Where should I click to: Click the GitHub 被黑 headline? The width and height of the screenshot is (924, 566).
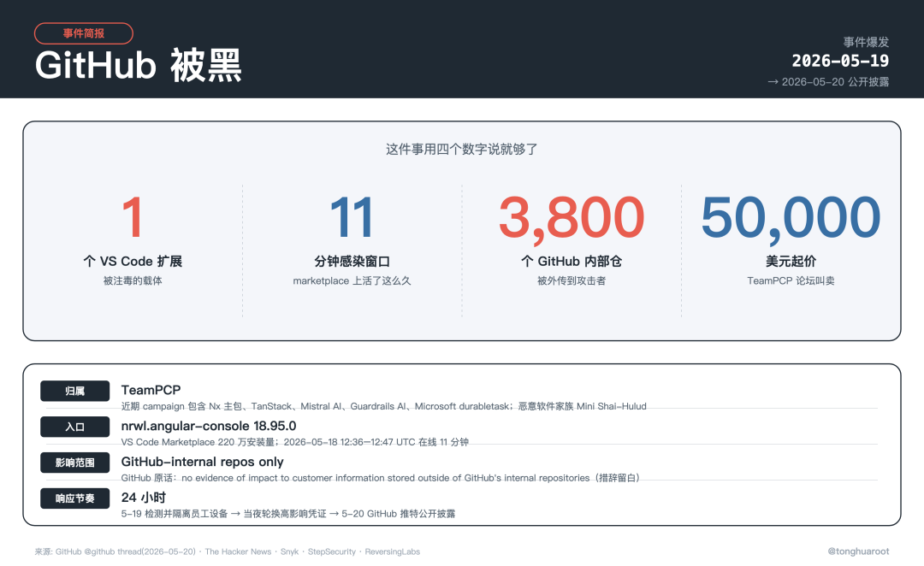[139, 65]
